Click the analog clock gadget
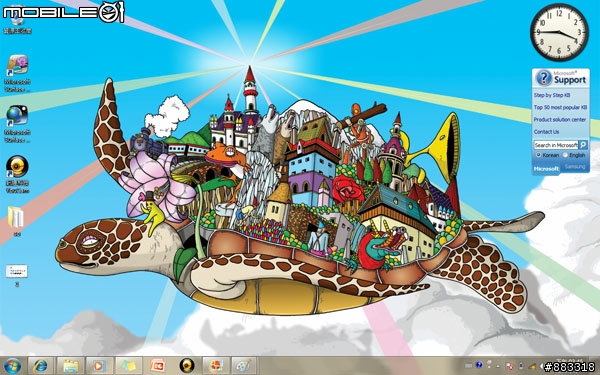 [x=559, y=32]
